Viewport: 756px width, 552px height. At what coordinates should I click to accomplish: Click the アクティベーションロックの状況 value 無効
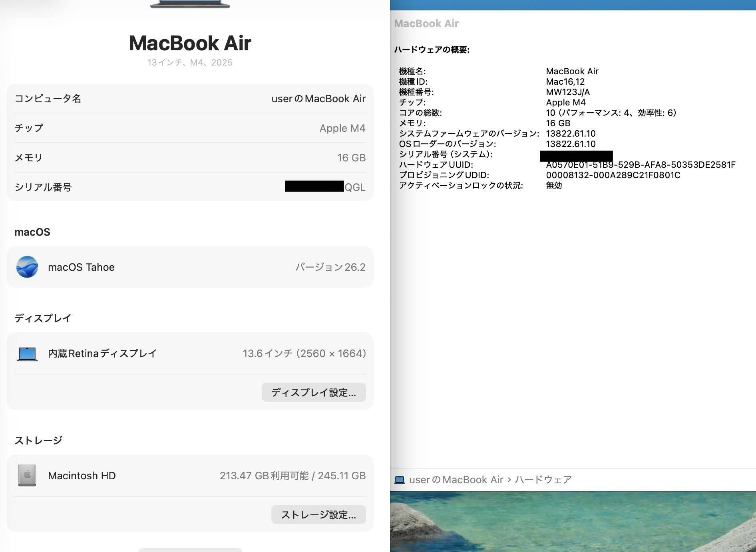point(554,186)
